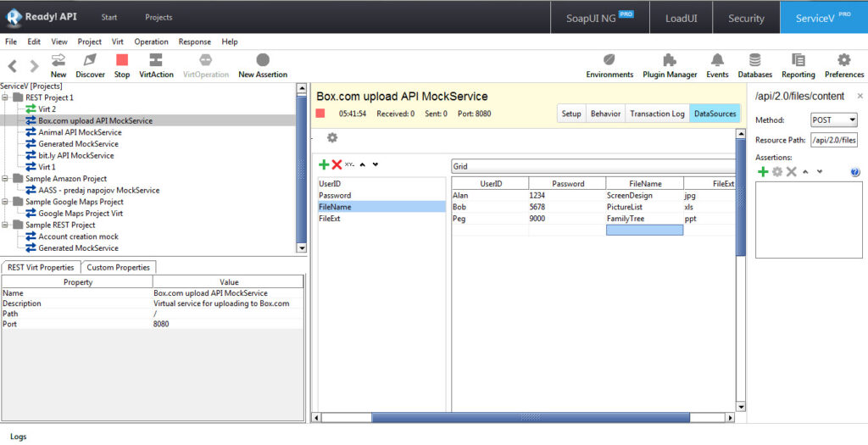Open the Operation menu
This screenshot has height=445, width=868.
coord(151,42)
